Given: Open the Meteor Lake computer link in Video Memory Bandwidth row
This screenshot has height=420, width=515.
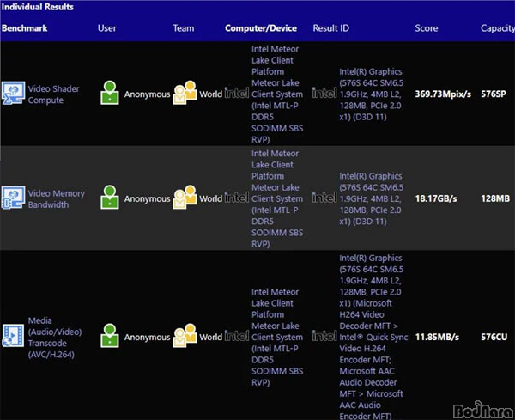Looking at the screenshot, I should pyautogui.click(x=277, y=198).
